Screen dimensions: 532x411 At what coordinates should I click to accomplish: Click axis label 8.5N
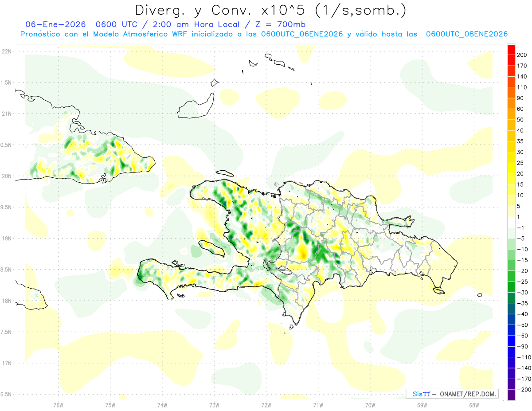pyautogui.click(x=7, y=270)
